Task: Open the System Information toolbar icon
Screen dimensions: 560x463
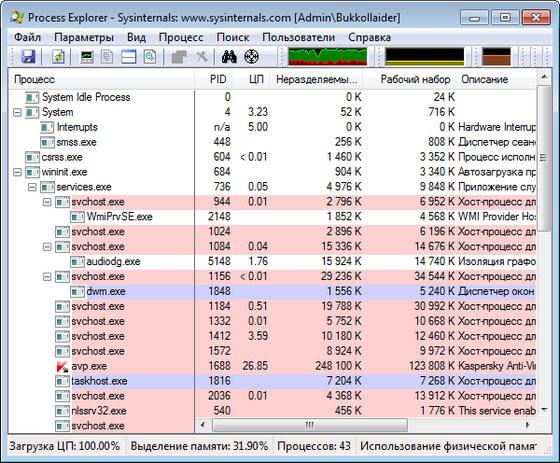Action: [87, 56]
